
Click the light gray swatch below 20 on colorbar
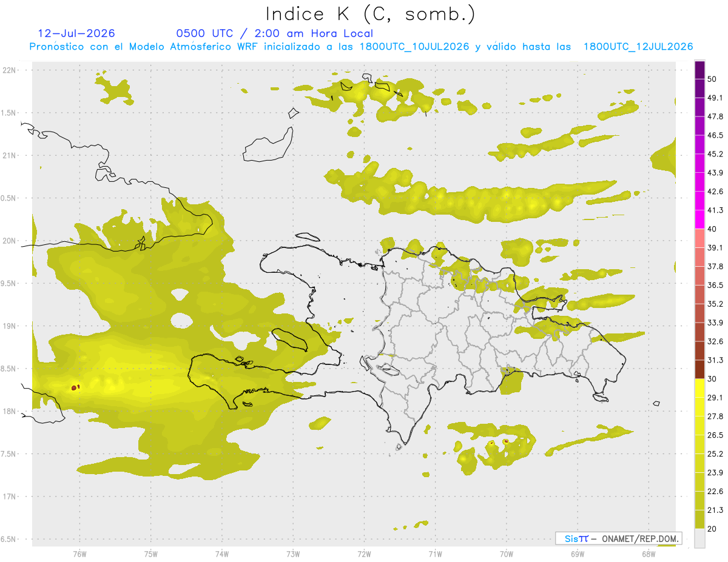(x=700, y=538)
